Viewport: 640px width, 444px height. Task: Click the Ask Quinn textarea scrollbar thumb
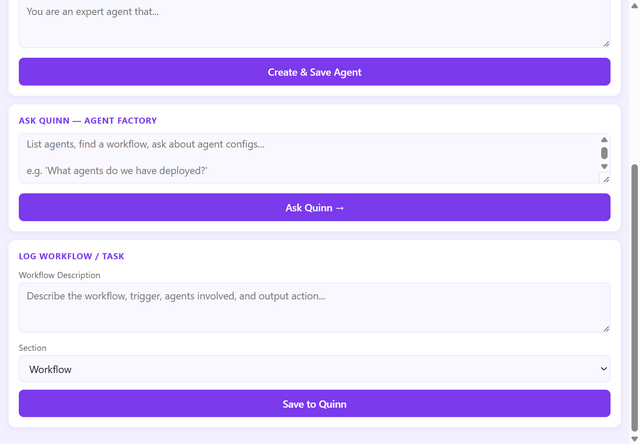point(604,153)
